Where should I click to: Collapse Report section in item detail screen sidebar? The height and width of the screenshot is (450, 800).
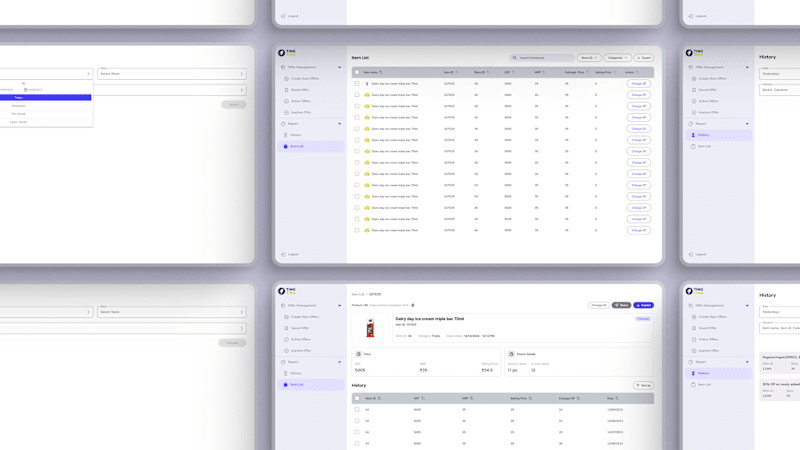click(339, 362)
